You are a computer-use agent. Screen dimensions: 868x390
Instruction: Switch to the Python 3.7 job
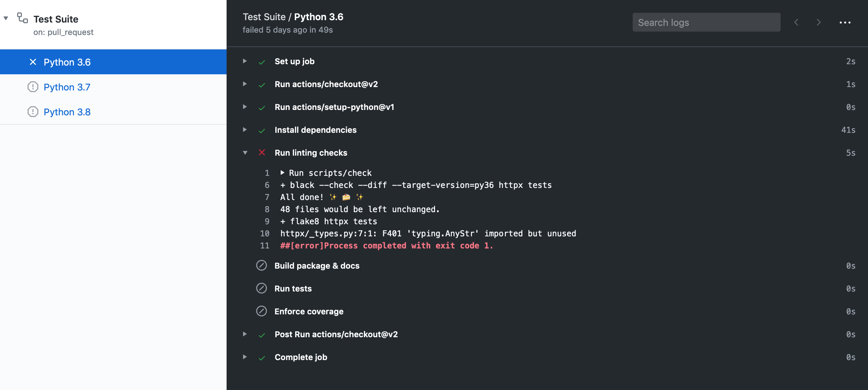[x=67, y=87]
